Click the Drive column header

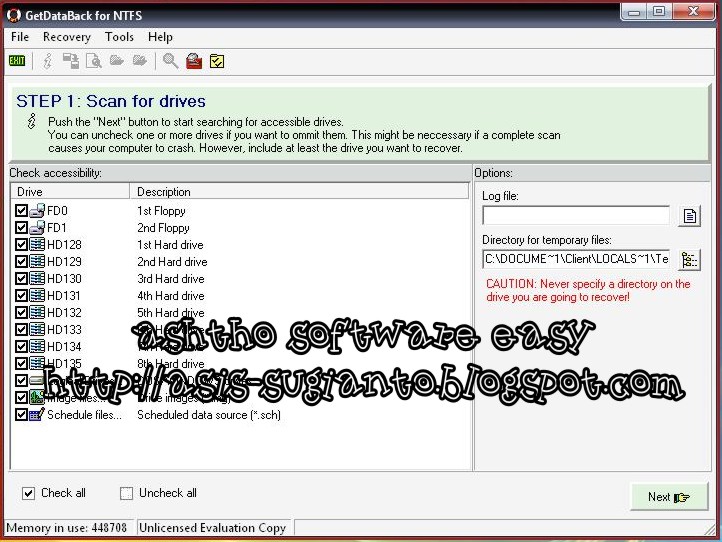pos(70,192)
